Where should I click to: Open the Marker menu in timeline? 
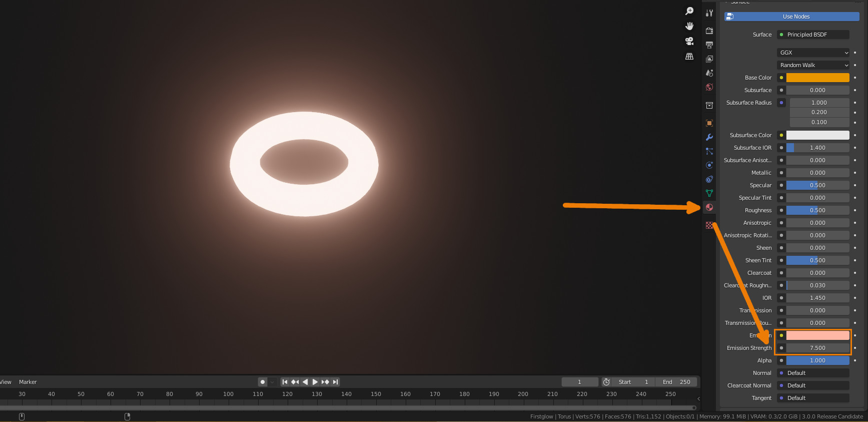[28, 382]
